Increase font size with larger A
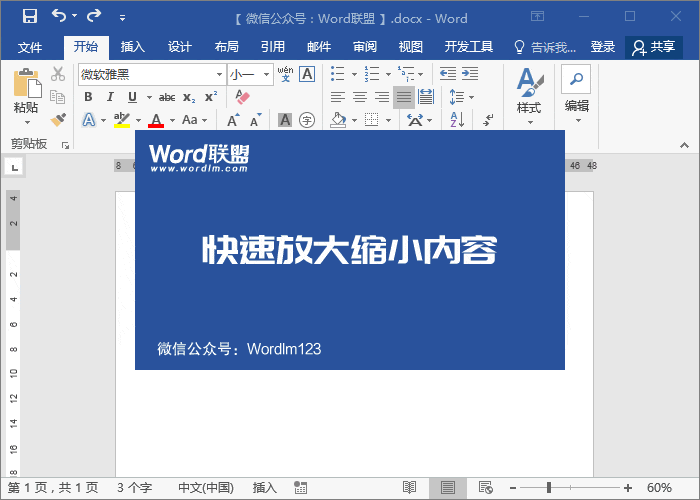The height and width of the screenshot is (500, 700). (233, 120)
